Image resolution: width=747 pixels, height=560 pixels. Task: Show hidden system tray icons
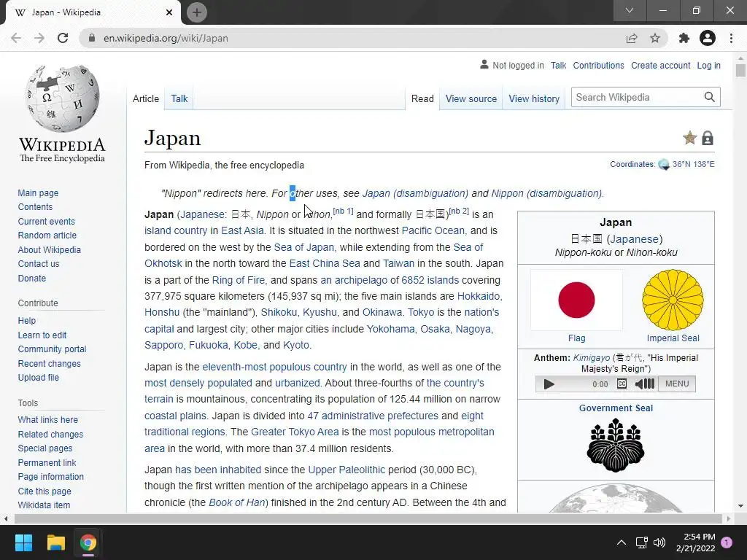[622, 542]
